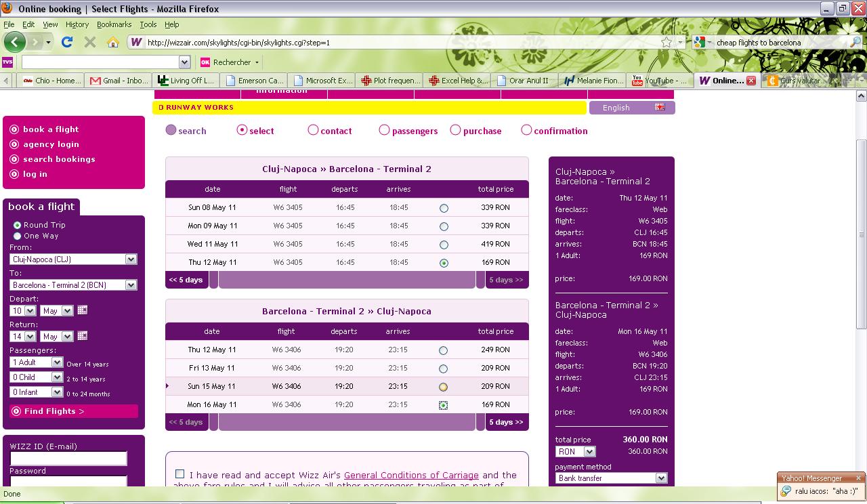
Task: Open the Bookmarks menu
Action: tap(114, 24)
